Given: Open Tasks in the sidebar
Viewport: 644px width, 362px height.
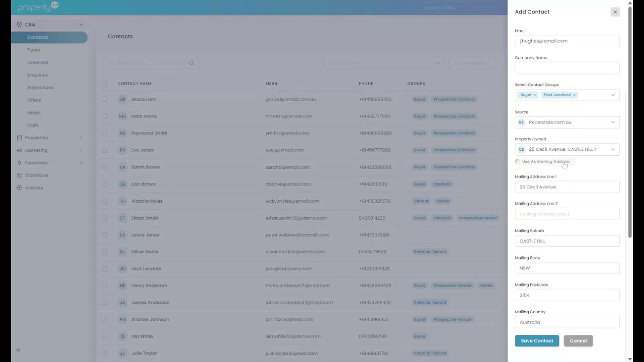Looking at the screenshot, I should 34,50.
